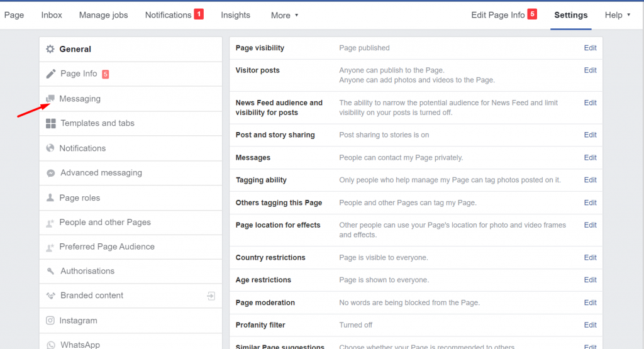
Task: Edit the Page moderation setting
Action: pyautogui.click(x=590, y=302)
